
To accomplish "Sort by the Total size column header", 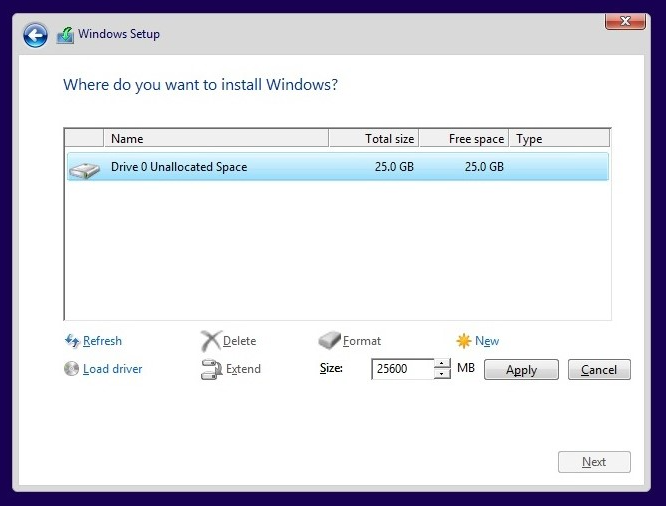I will (x=374, y=139).
